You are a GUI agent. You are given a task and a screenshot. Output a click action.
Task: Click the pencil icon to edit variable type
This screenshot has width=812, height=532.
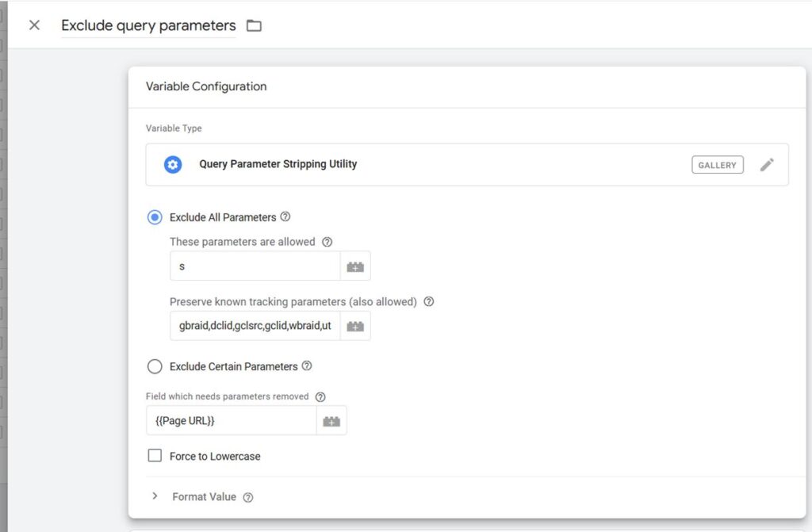[x=767, y=165]
